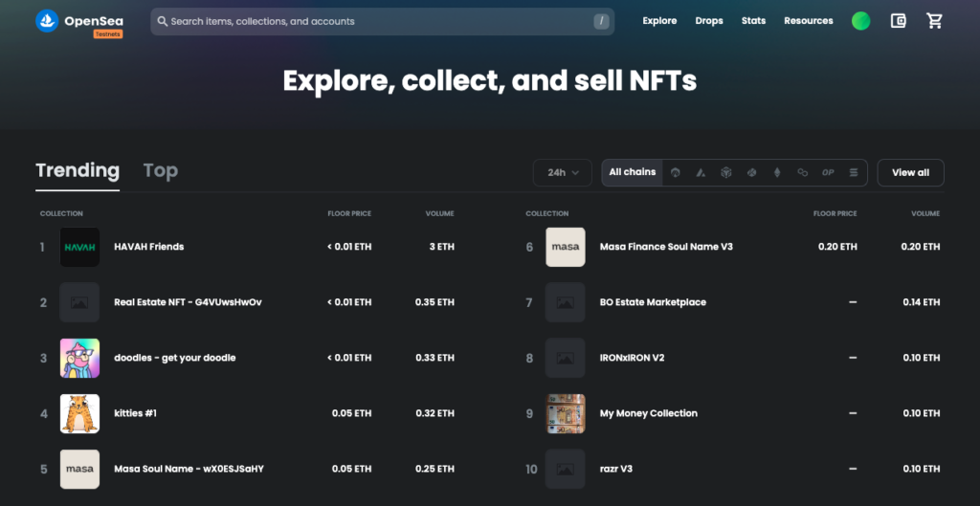Click the 0.33 ETH volume value
980x506 pixels.
coord(435,358)
